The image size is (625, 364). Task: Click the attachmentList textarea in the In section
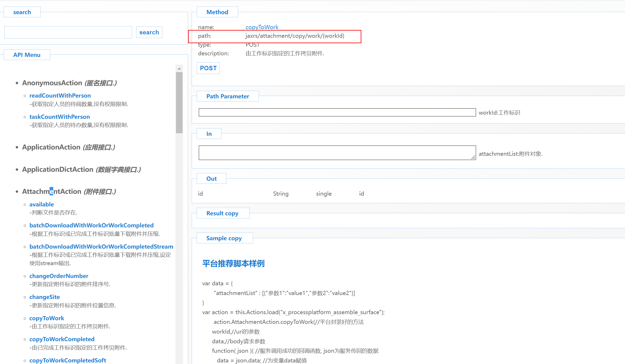337,153
